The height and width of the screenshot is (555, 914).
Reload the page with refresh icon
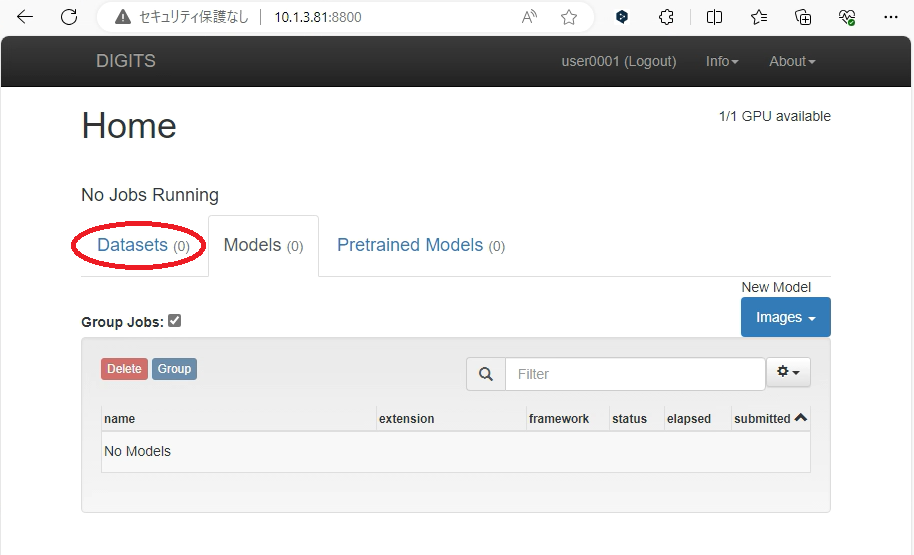pyautogui.click(x=69, y=17)
